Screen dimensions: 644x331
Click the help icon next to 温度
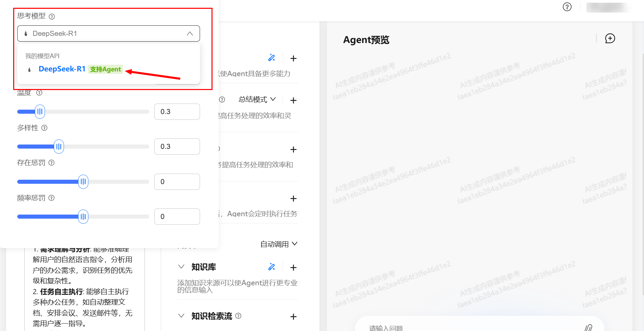pos(39,93)
